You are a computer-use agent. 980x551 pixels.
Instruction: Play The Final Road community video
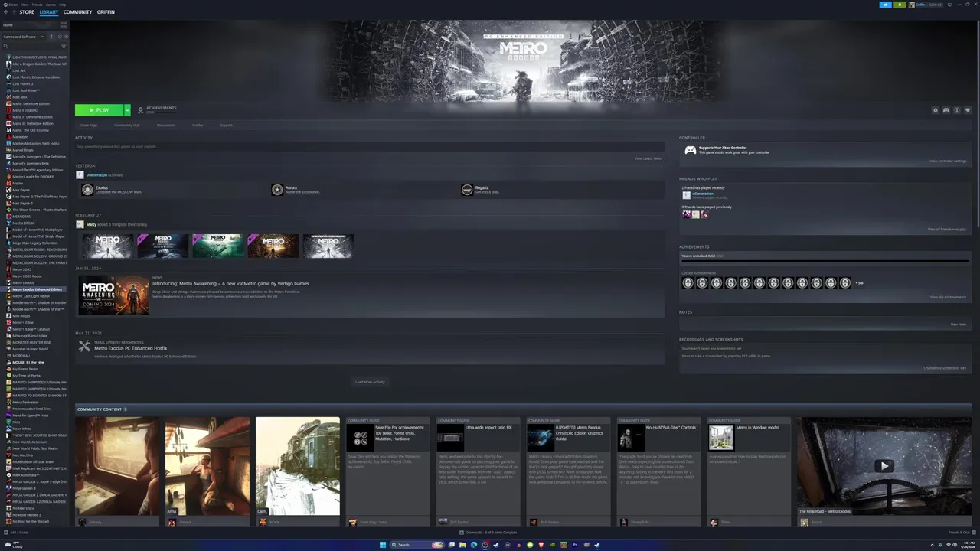tap(884, 465)
